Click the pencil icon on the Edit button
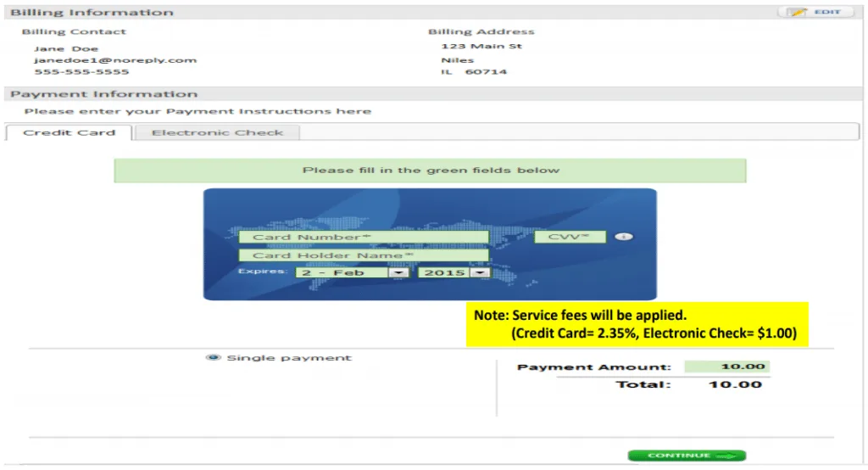This screenshot has width=868, height=470. click(797, 12)
